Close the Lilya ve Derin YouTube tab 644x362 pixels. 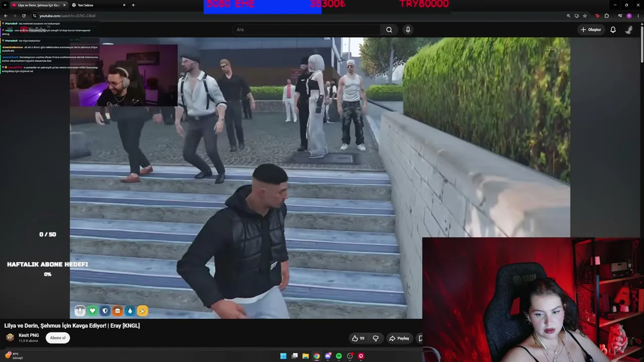tap(64, 5)
